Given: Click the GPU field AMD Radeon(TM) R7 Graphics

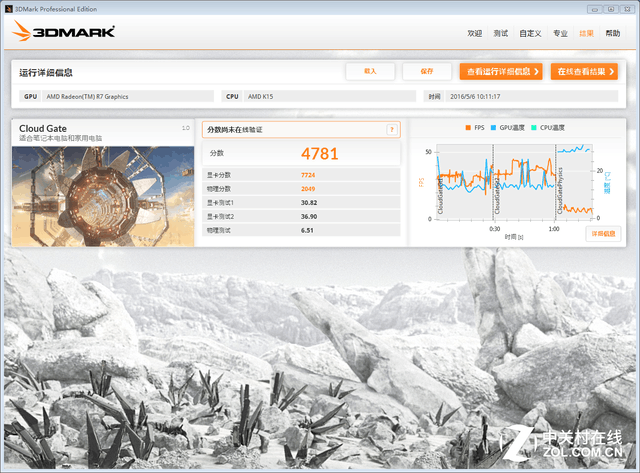Looking at the screenshot, I should click(x=128, y=97).
